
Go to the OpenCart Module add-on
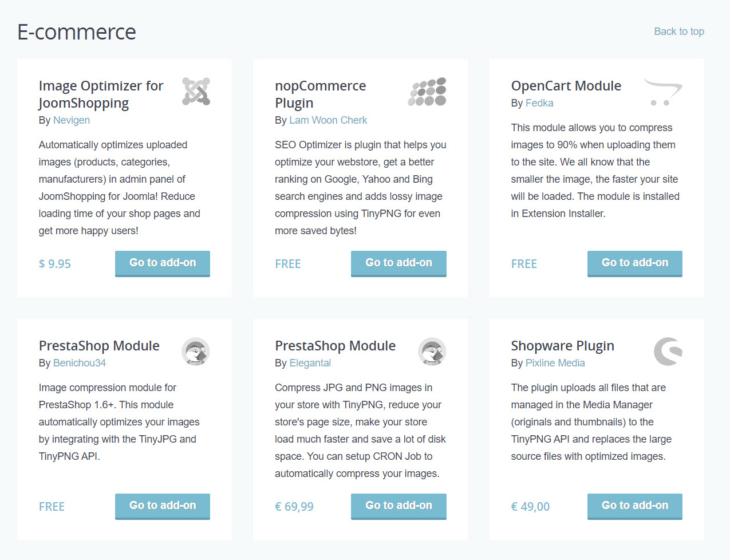(634, 263)
